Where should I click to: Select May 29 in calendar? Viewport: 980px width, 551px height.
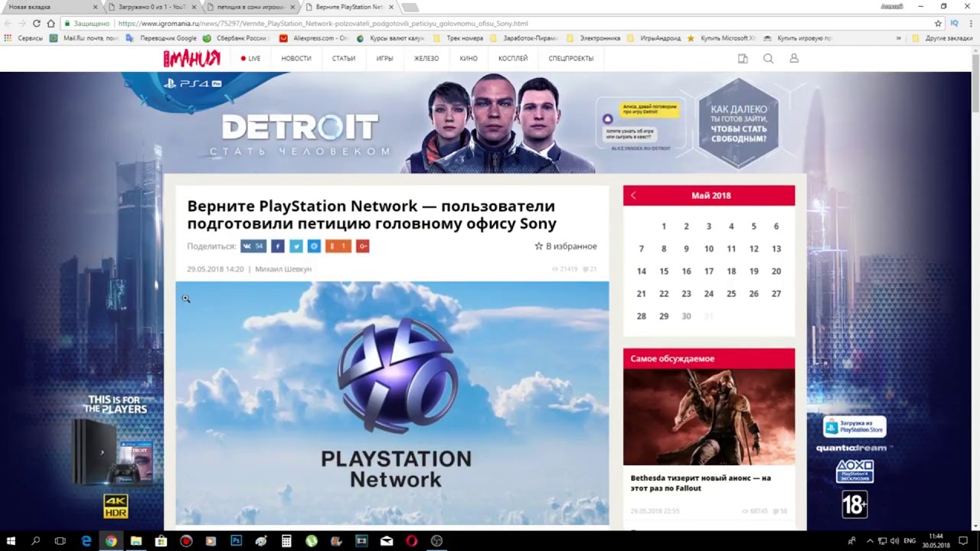click(x=664, y=316)
